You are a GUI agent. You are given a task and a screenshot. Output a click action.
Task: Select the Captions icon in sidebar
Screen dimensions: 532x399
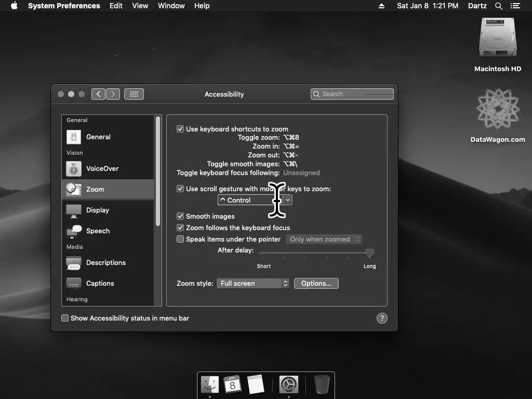pyautogui.click(x=74, y=283)
